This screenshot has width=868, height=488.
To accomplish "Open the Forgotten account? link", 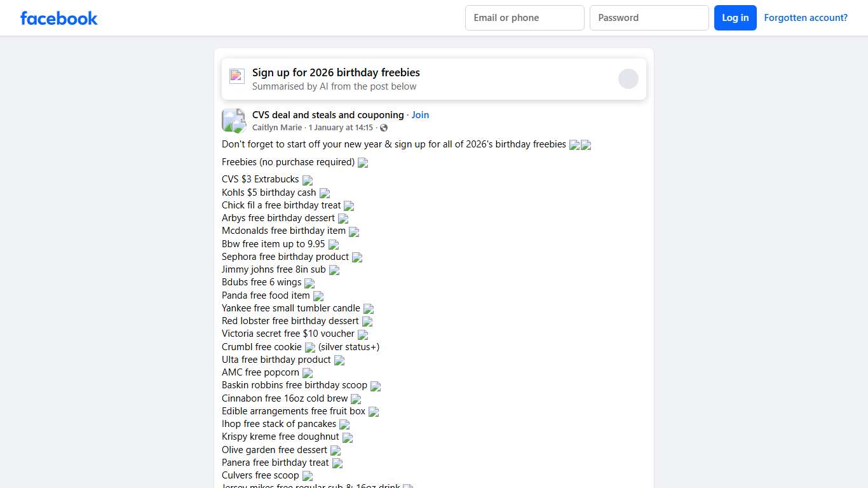I will point(806,18).
